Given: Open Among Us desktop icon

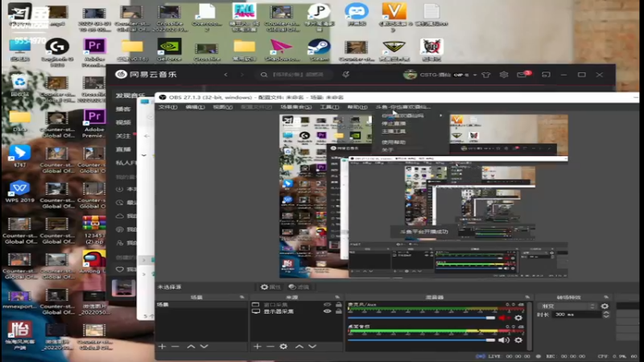Looking at the screenshot, I should (x=93, y=262).
